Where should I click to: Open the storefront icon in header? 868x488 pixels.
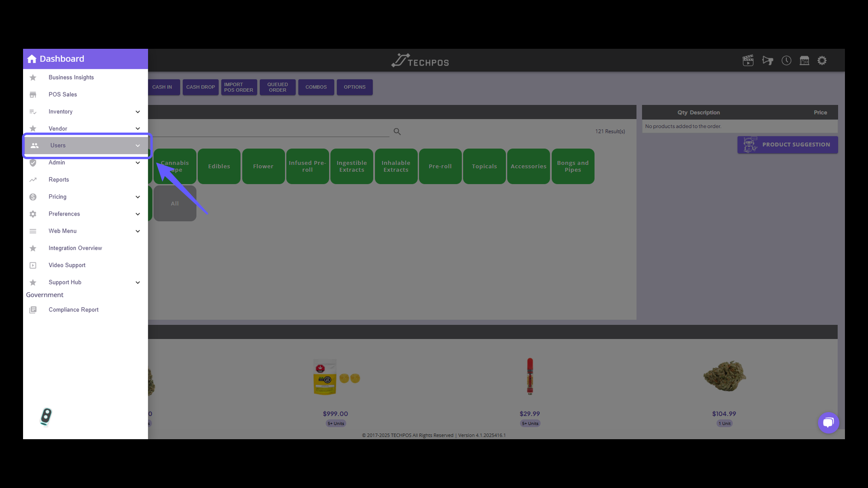(x=804, y=61)
